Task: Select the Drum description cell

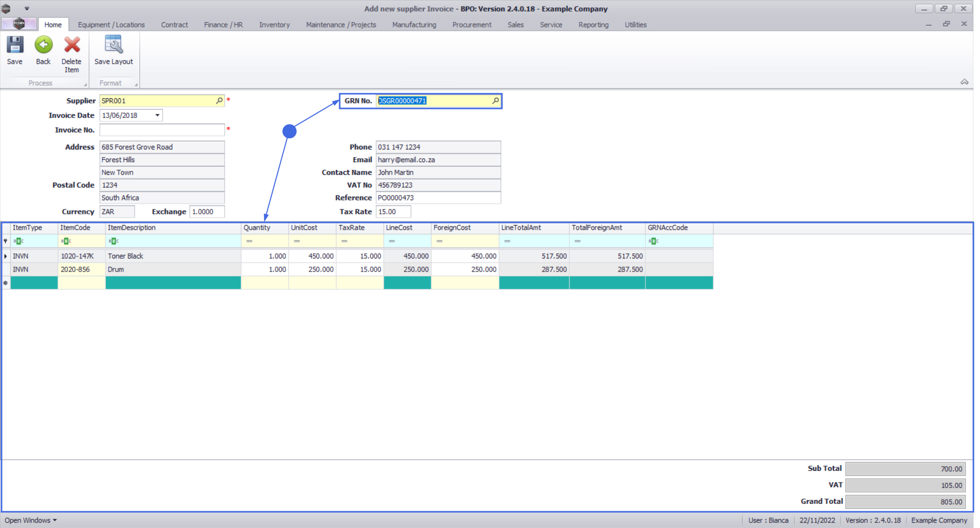Action: pos(173,270)
